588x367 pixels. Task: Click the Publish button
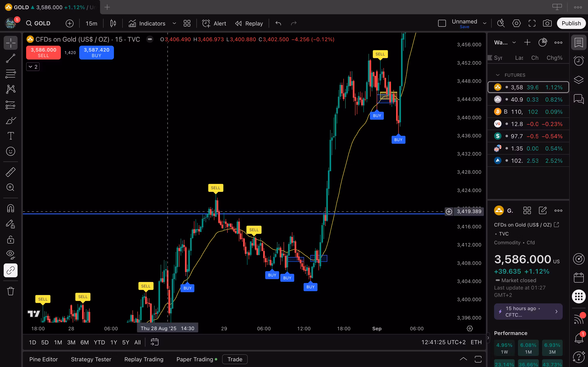(571, 23)
